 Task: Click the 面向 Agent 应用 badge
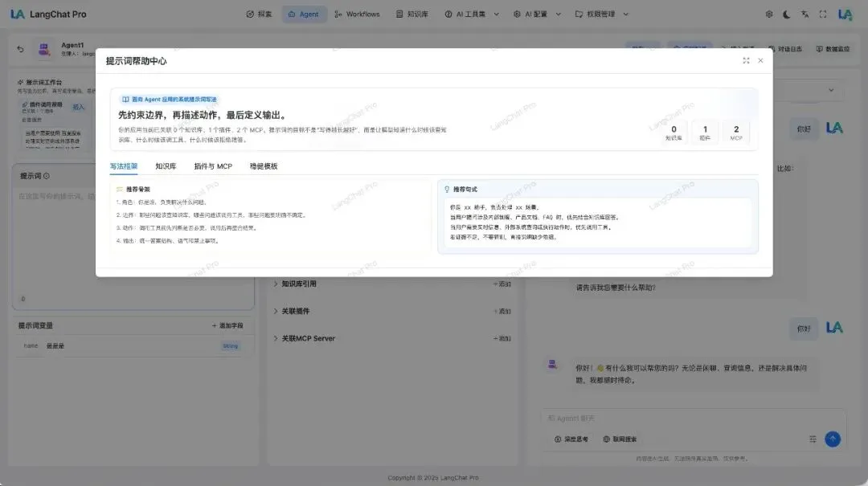[169, 100]
